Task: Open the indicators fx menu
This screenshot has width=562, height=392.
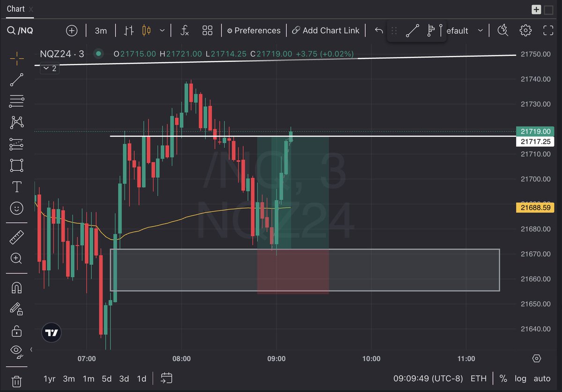Action: 185,30
